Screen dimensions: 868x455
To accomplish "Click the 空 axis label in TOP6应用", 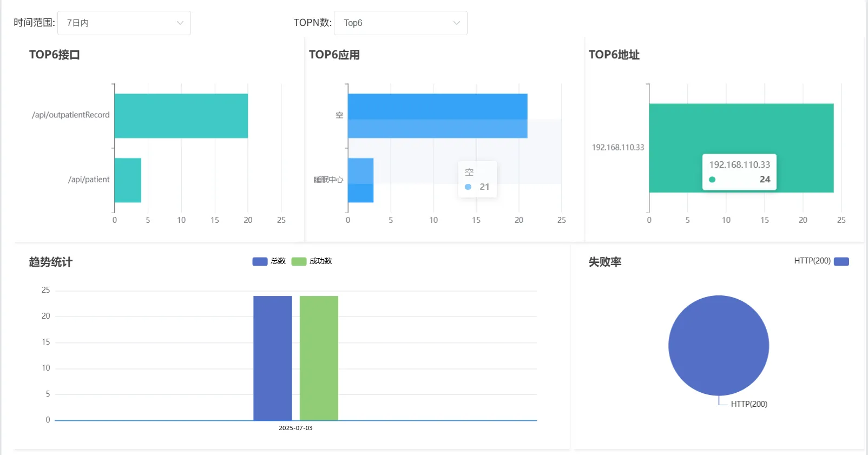I will tap(339, 115).
